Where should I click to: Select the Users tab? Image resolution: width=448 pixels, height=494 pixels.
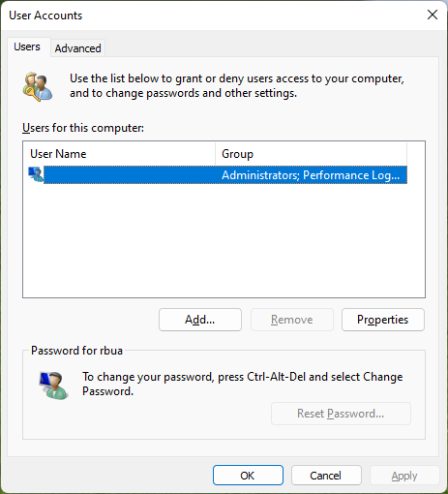click(x=27, y=46)
